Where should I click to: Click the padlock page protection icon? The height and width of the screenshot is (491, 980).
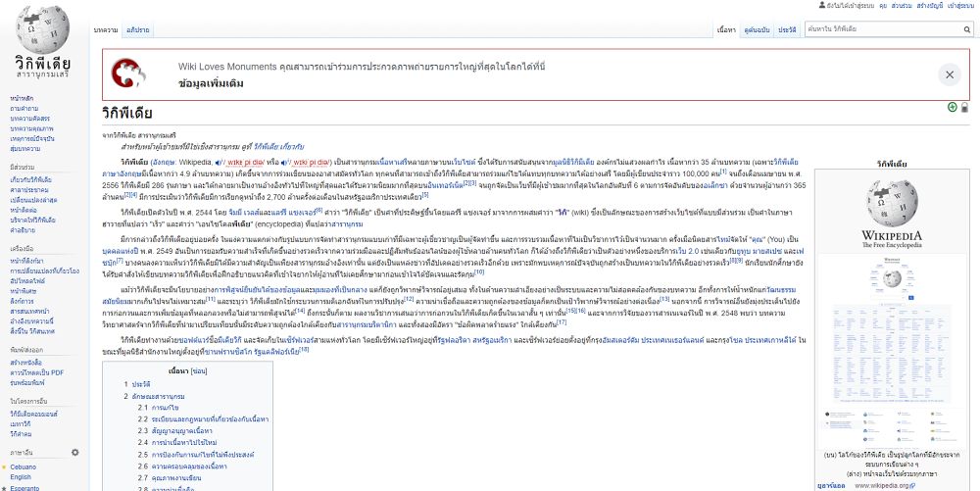[x=964, y=107]
